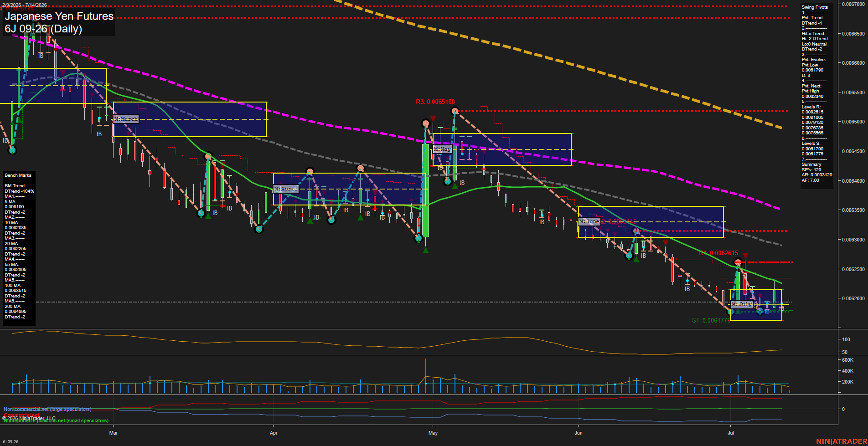Click the 'Hi:-2 DTrend' value
The image size is (868, 446).
(x=815, y=39)
